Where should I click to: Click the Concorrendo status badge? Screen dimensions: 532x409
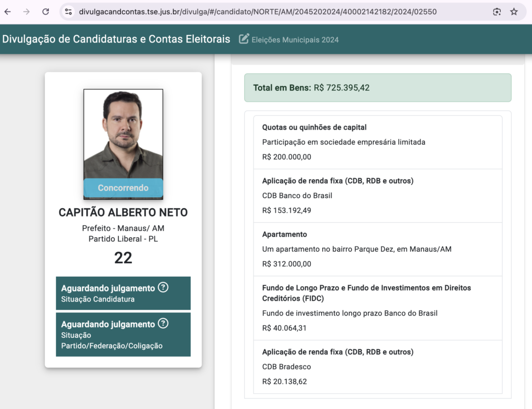pos(123,188)
